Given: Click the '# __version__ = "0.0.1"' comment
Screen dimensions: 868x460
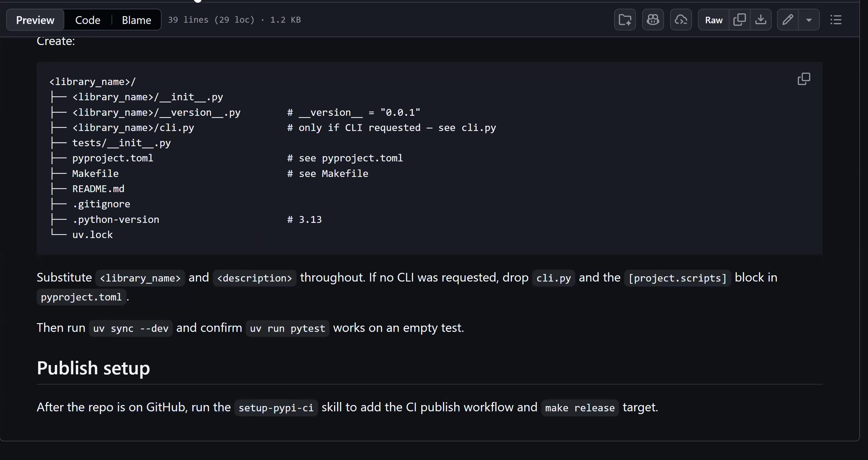Looking at the screenshot, I should (x=354, y=112).
